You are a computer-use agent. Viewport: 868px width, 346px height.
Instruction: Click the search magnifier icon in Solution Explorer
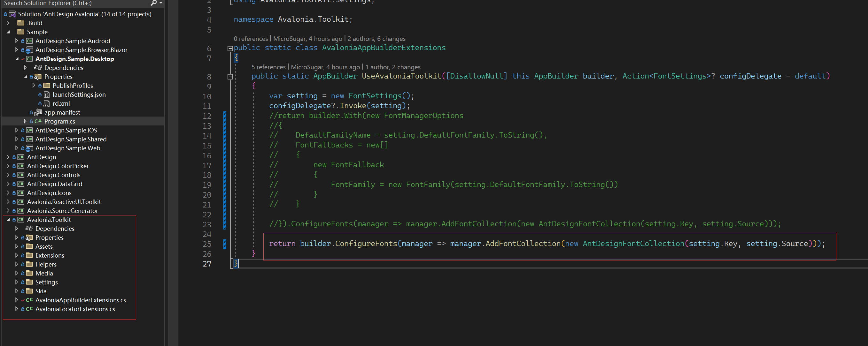153,3
